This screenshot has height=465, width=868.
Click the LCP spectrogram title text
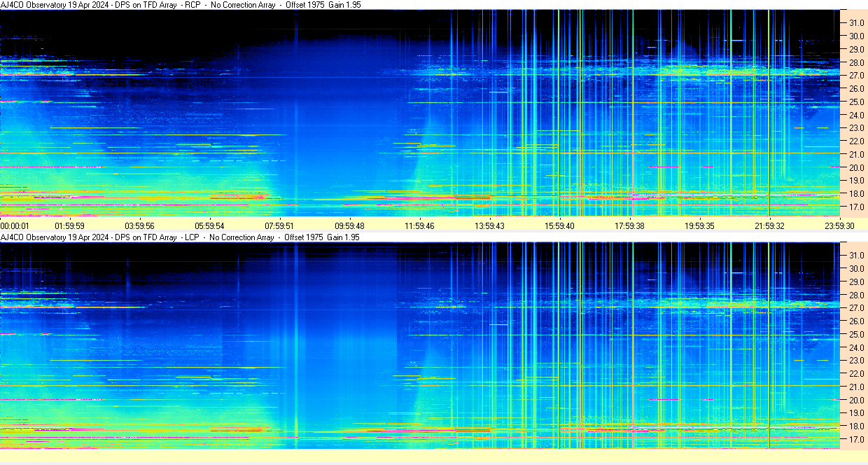click(181, 237)
